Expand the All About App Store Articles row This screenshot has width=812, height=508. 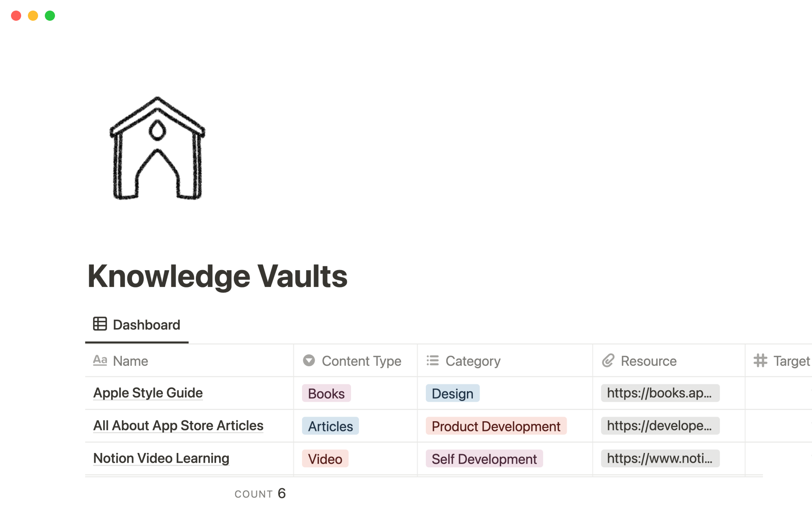(178, 425)
